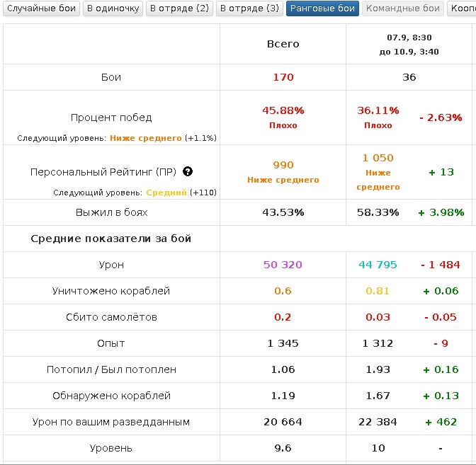Click the personal rating value 990
476x465 pixels.
pos(283,165)
